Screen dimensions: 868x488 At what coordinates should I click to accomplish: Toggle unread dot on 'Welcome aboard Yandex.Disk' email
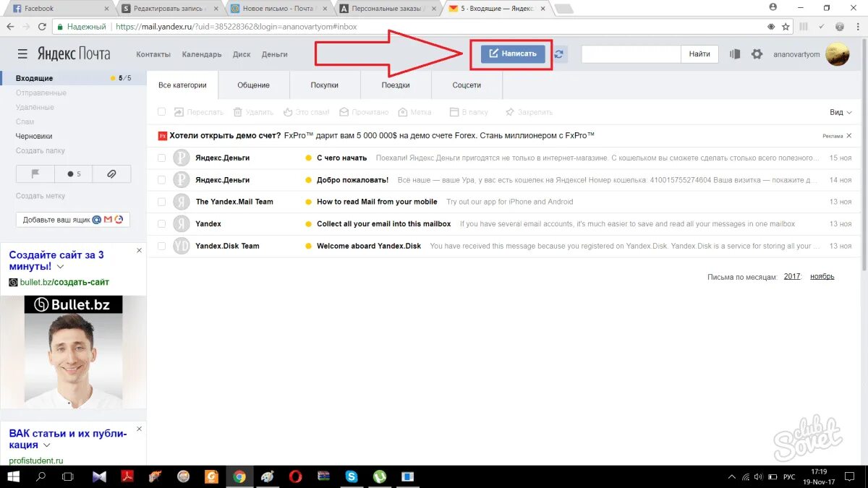click(x=309, y=246)
